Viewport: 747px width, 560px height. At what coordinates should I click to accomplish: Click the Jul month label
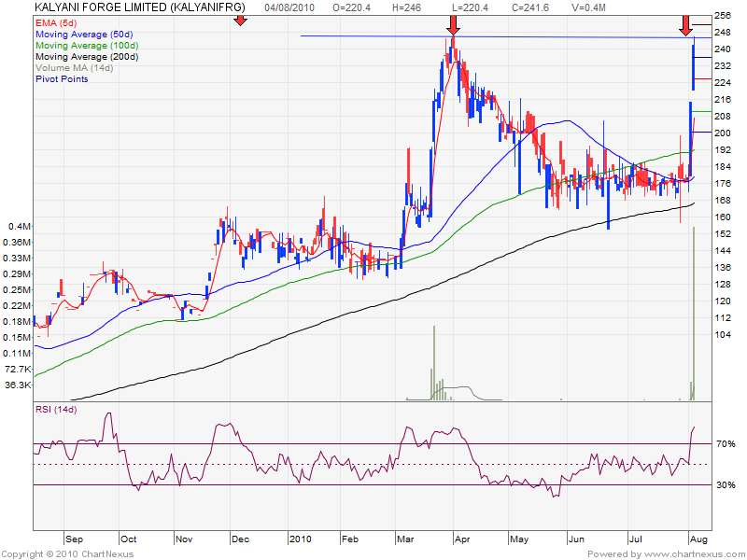coord(636,539)
